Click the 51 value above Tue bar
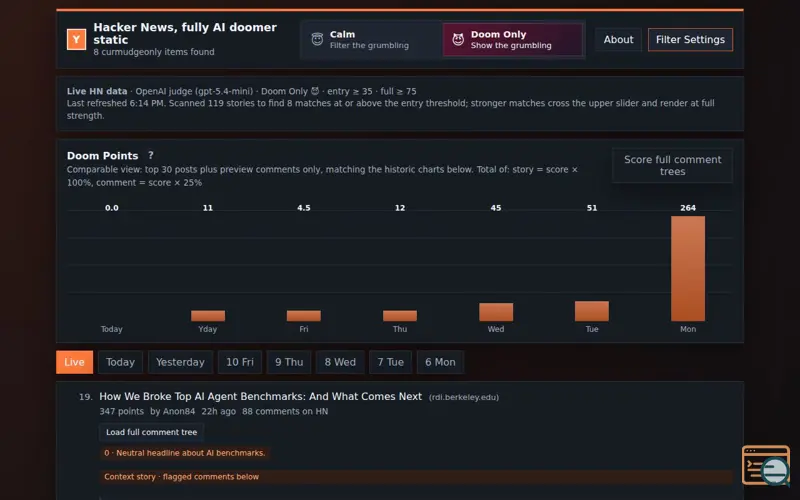The height and width of the screenshot is (500, 800). tap(591, 208)
